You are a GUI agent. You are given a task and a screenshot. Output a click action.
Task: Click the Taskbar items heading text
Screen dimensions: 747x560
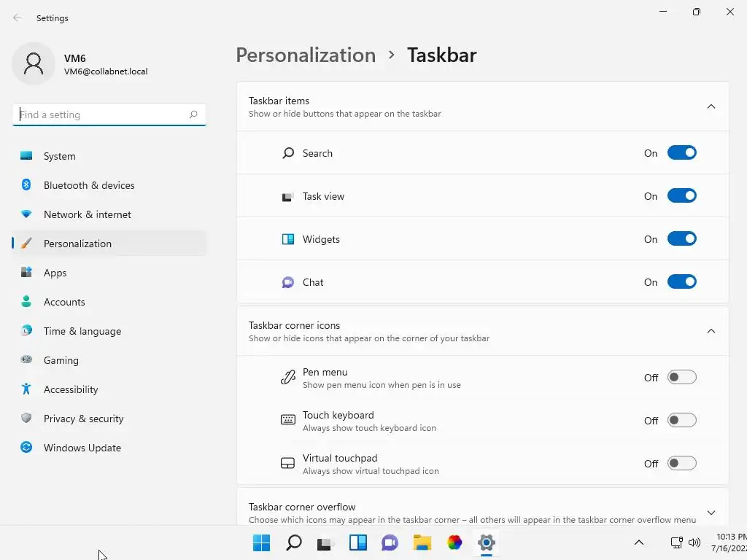click(x=279, y=101)
